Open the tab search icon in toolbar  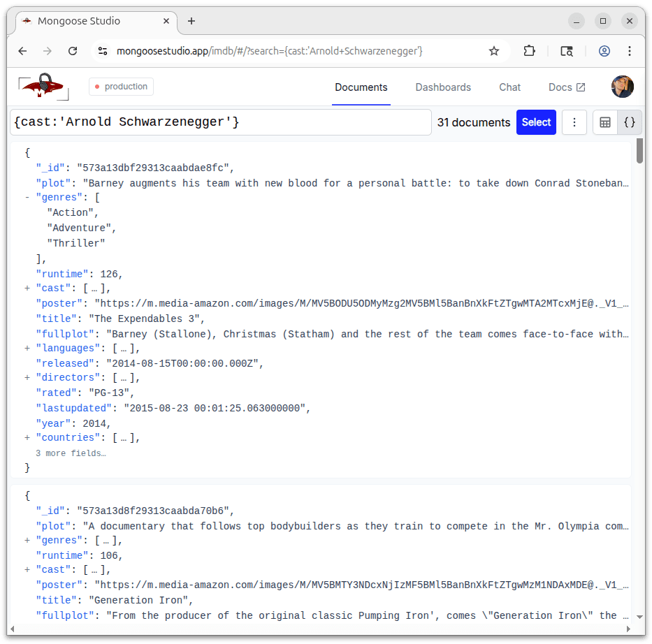click(566, 51)
